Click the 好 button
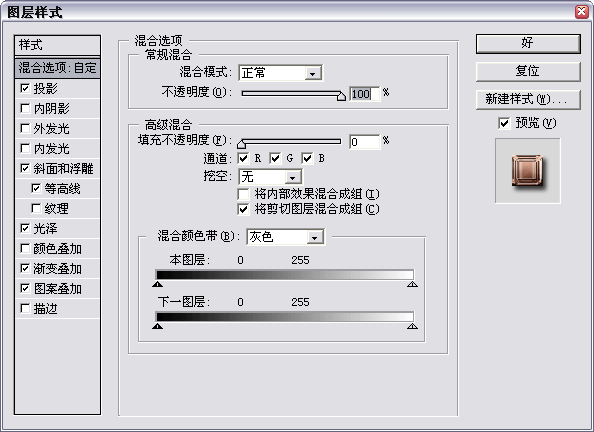Viewport: 594px width, 432px height. point(528,43)
